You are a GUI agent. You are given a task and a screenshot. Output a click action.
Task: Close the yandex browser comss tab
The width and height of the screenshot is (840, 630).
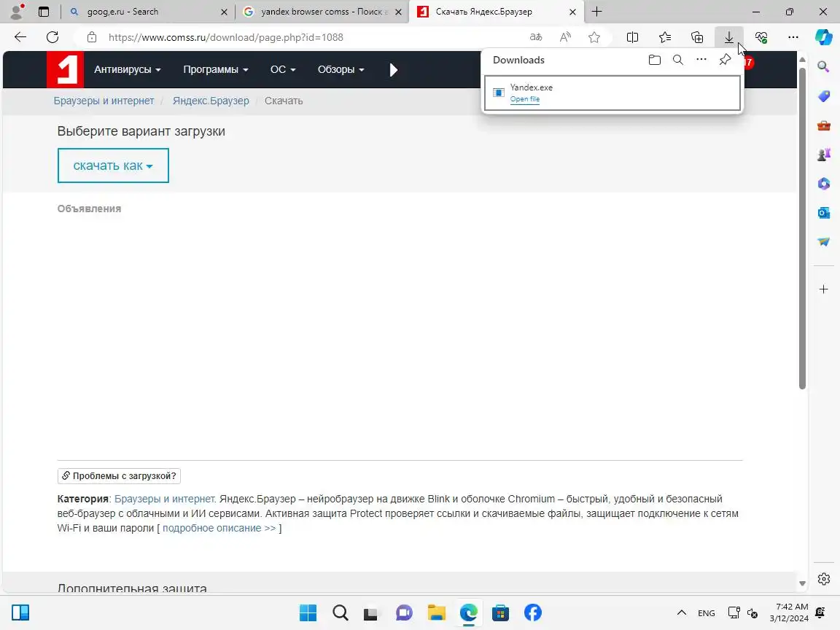[398, 12]
